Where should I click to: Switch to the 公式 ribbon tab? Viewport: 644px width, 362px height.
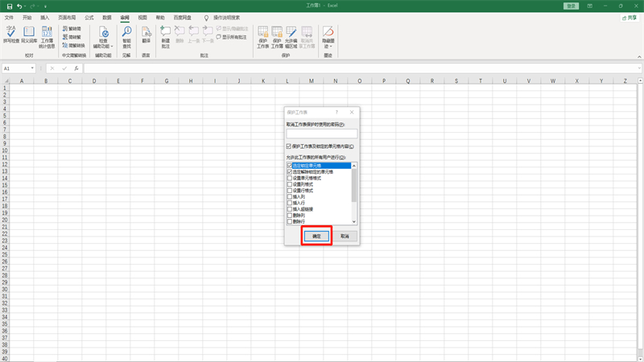[89, 17]
